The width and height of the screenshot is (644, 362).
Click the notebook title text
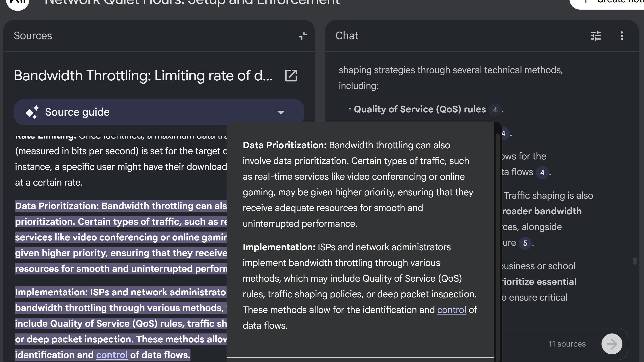[192, 2]
